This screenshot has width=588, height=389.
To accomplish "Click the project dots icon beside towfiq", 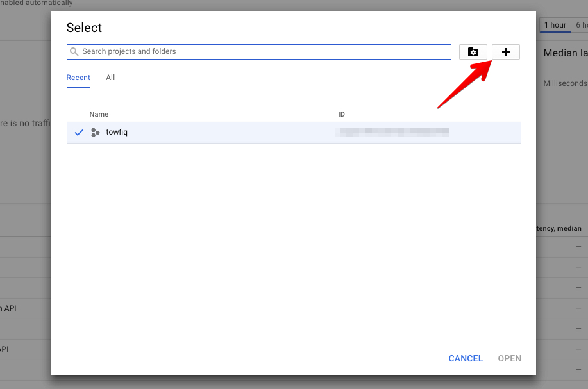I will pos(96,133).
